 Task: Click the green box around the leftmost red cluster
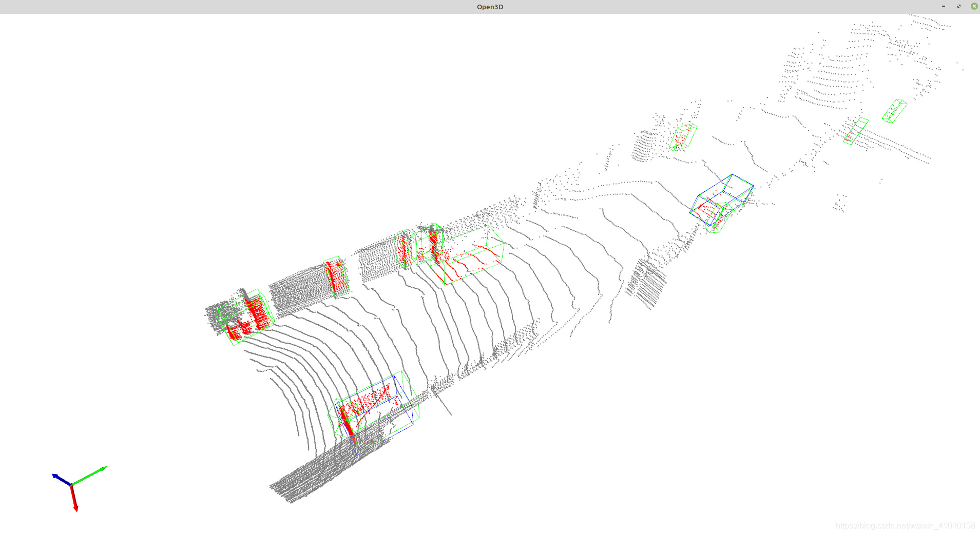[x=245, y=315]
